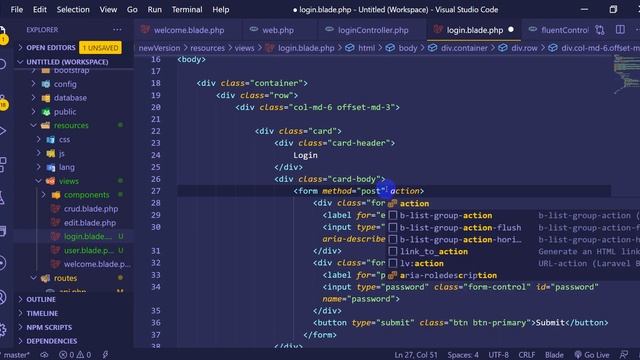Open the Explorer files icon in activity bar
Viewport: 640px width, 360px height.
point(2,32)
